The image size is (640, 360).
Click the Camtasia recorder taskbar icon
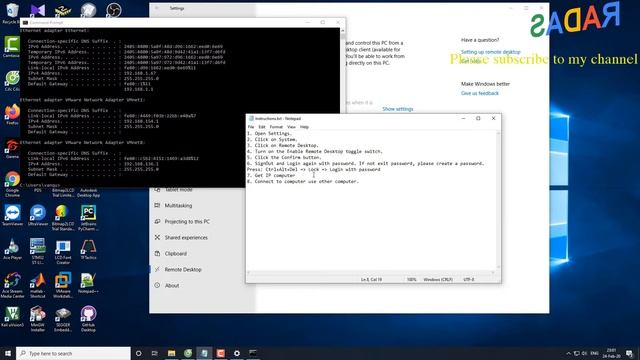220,353
